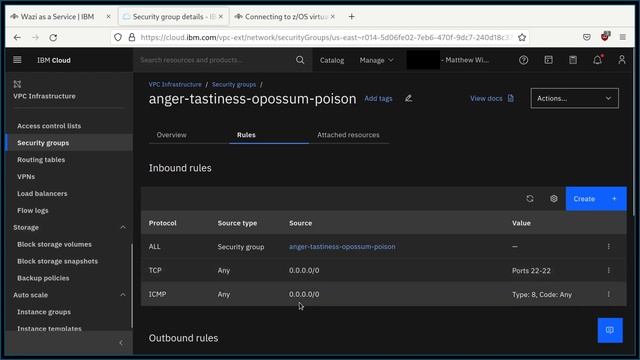640x360 pixels.
Task: Open the Catalog menu item
Action: pos(332,60)
